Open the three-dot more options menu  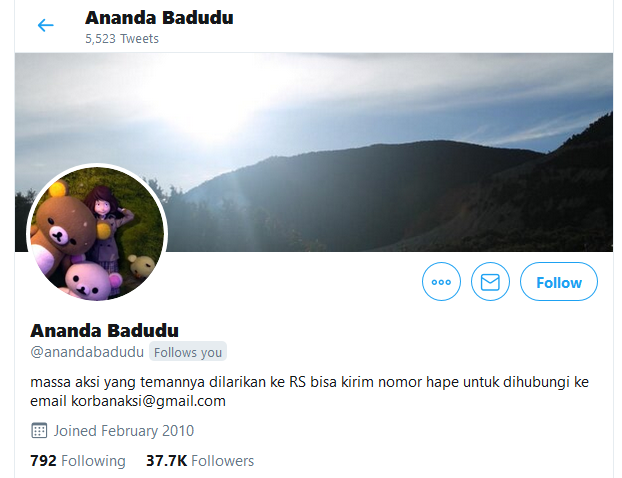(x=441, y=282)
